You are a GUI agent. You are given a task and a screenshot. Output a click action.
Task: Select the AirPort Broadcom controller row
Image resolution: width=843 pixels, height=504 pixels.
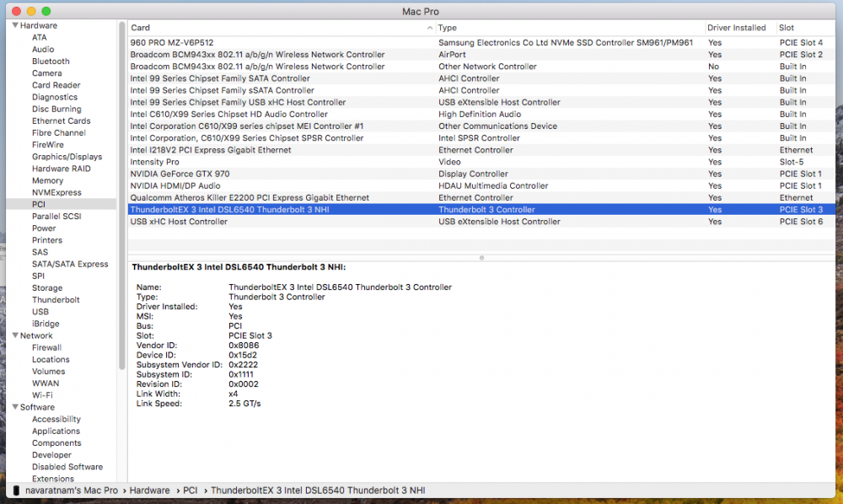481,54
